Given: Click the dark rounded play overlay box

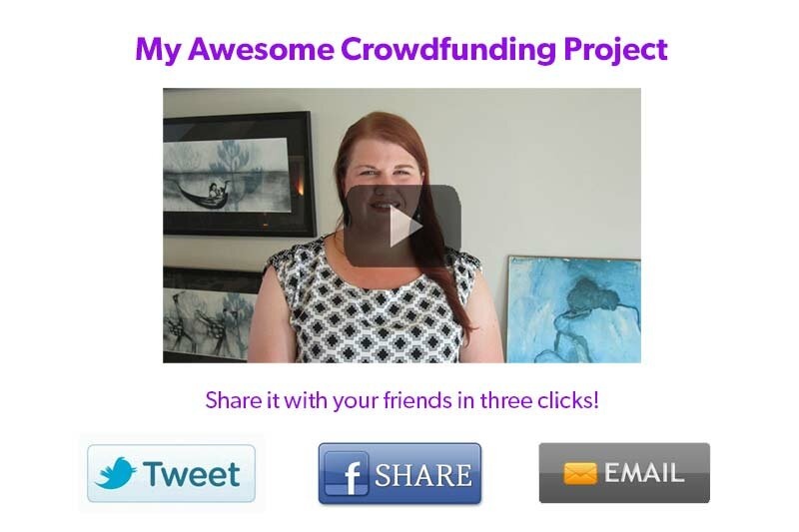Looking at the screenshot, I should (402, 226).
